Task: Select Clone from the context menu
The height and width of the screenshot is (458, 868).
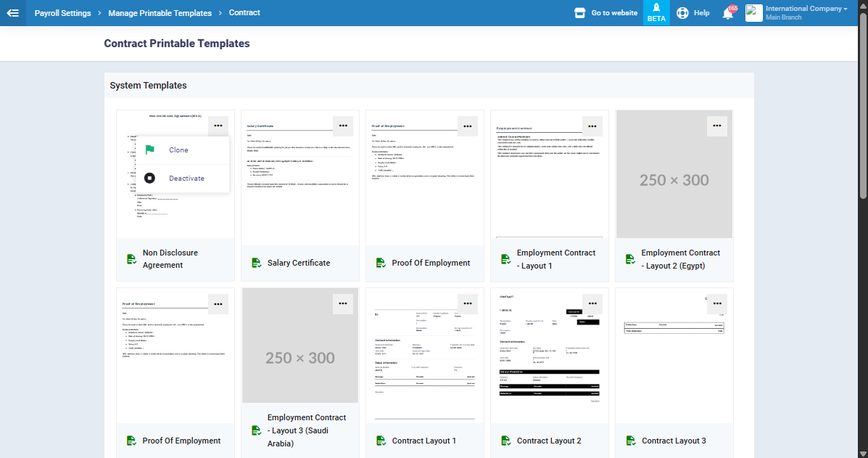Action: pos(178,150)
